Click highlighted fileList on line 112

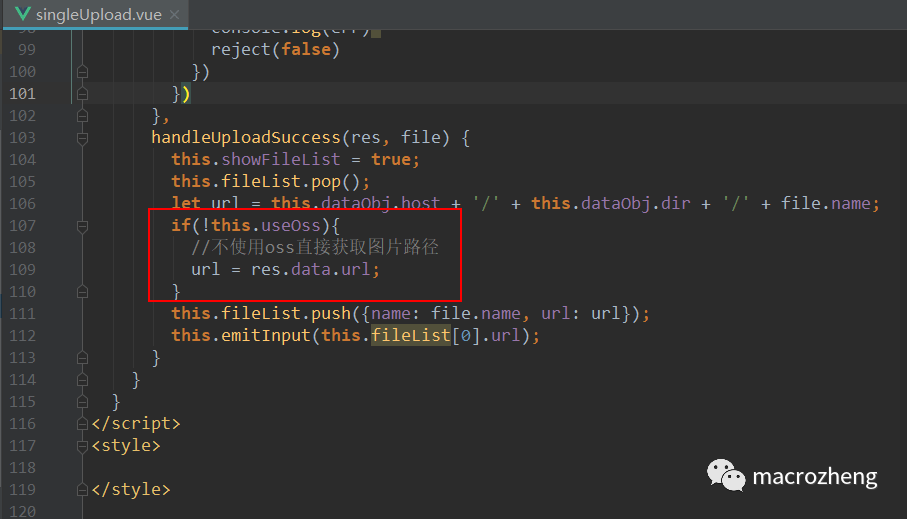pyautogui.click(x=410, y=336)
